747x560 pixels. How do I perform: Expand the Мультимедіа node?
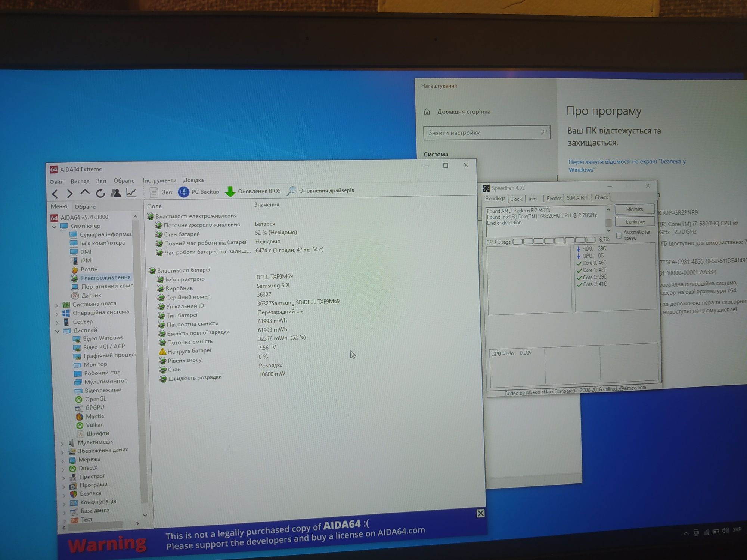(62, 444)
